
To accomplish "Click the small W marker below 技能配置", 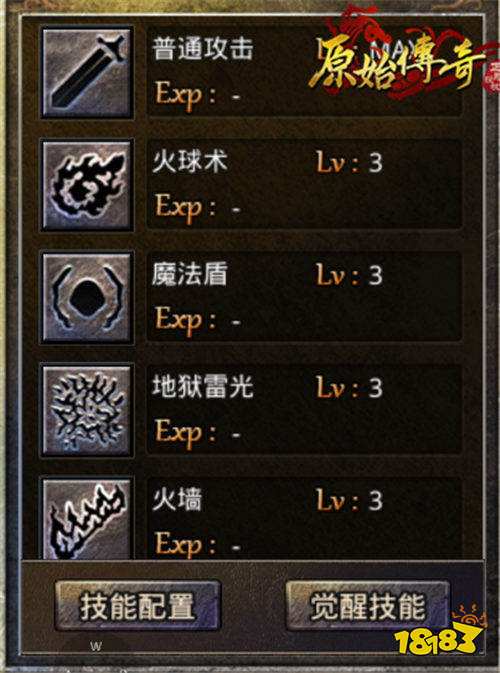I will tap(96, 646).
